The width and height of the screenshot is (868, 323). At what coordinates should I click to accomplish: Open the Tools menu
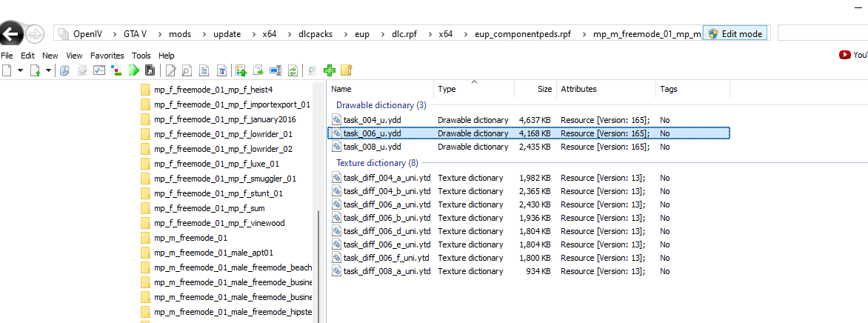tap(141, 56)
